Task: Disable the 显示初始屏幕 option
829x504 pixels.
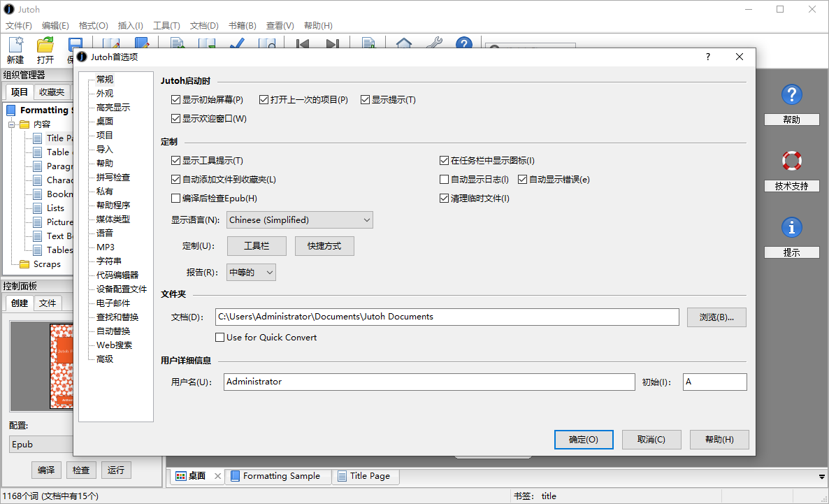Action: tap(175, 99)
